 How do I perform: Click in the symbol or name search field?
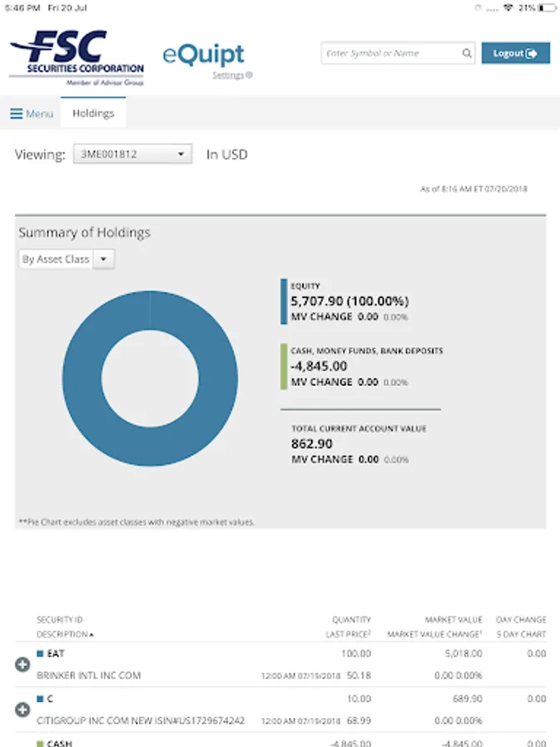392,54
